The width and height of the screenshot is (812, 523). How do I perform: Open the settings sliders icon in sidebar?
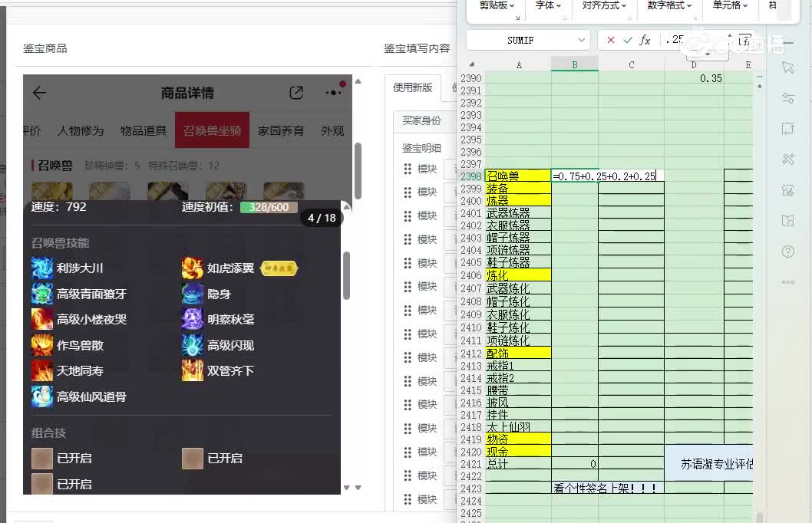click(x=788, y=98)
